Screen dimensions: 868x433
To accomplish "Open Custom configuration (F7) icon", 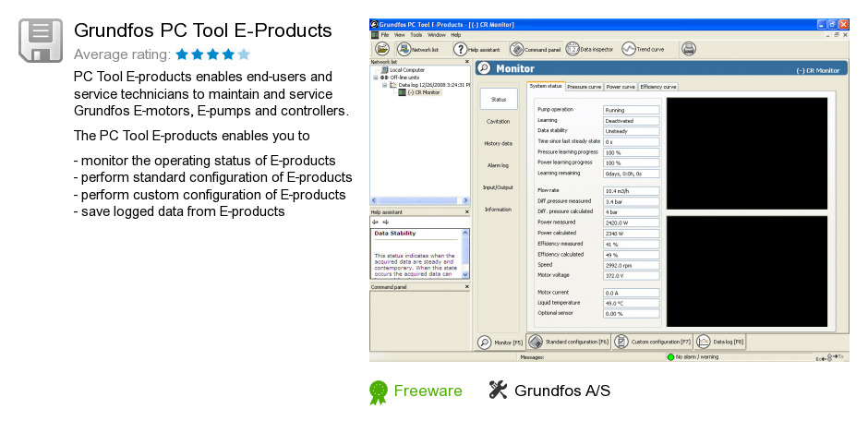I will [621, 342].
